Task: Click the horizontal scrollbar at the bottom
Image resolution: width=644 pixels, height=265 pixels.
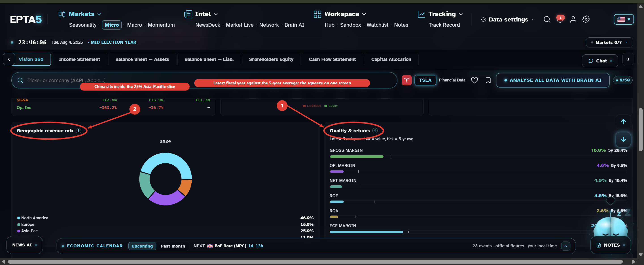Action: (315, 261)
